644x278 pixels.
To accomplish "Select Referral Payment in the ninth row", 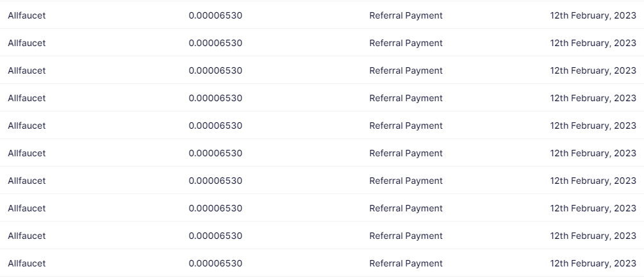I will click(x=406, y=236).
